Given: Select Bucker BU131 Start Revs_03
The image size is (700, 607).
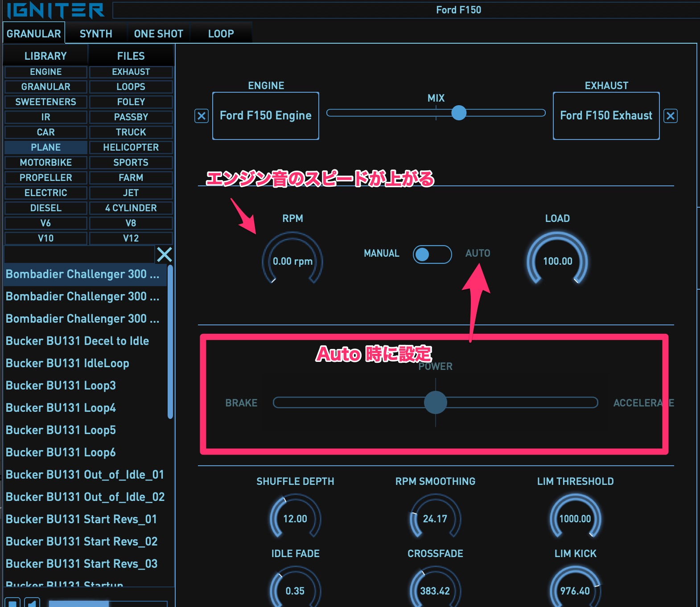Looking at the screenshot, I should [85, 564].
